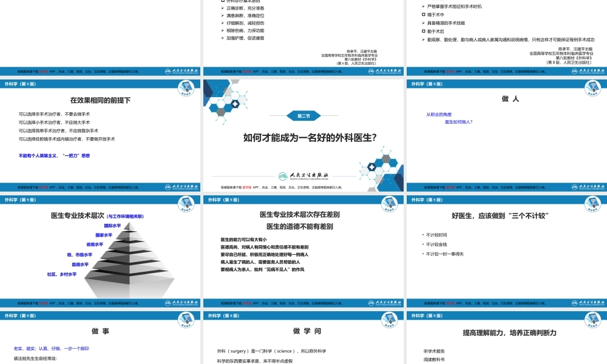Click the medical cross hexagon icon on section slide

pyautogui.click(x=234, y=104)
